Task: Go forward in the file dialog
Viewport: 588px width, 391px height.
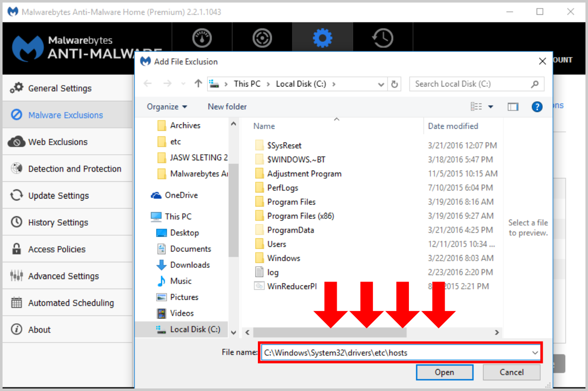Action: [167, 83]
